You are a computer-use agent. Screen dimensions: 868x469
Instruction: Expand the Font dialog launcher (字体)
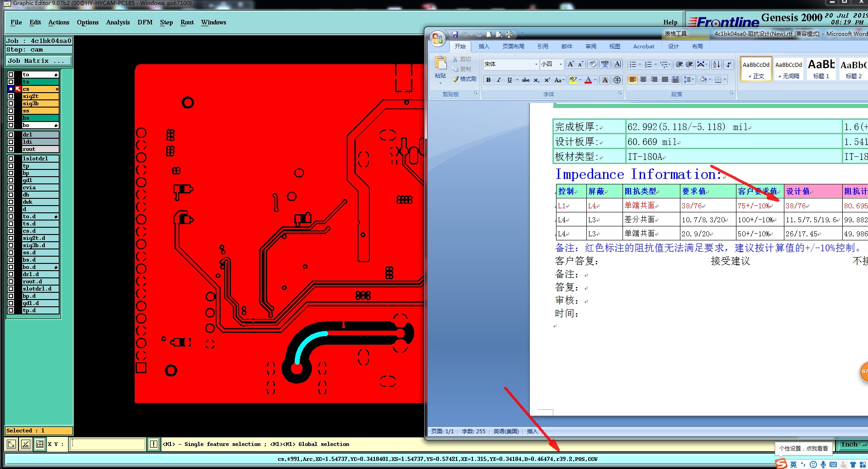click(620, 93)
